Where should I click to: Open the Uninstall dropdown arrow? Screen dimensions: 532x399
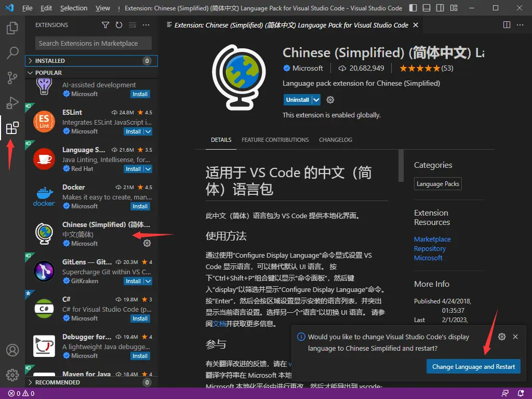point(316,99)
